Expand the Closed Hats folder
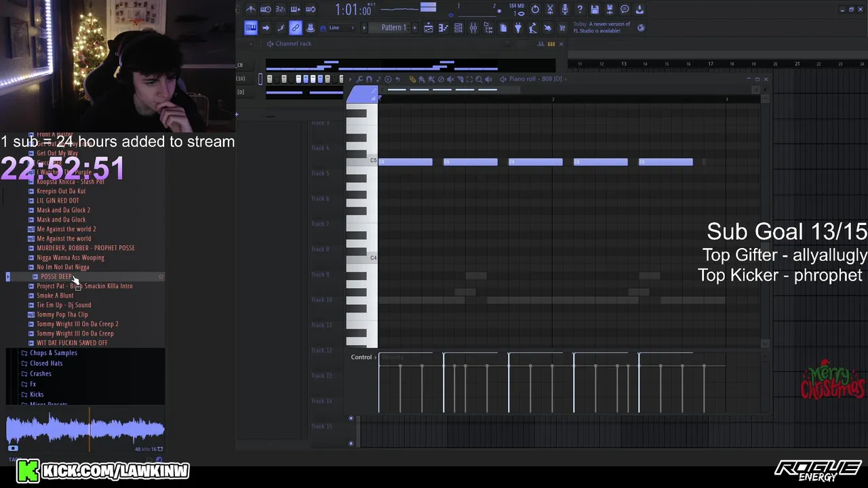868x488 pixels. click(46, 363)
